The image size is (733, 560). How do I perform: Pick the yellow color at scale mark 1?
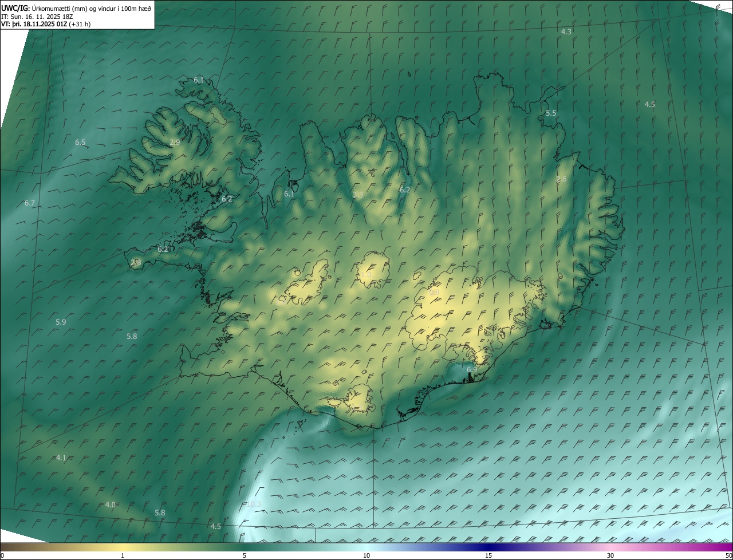coord(123,547)
